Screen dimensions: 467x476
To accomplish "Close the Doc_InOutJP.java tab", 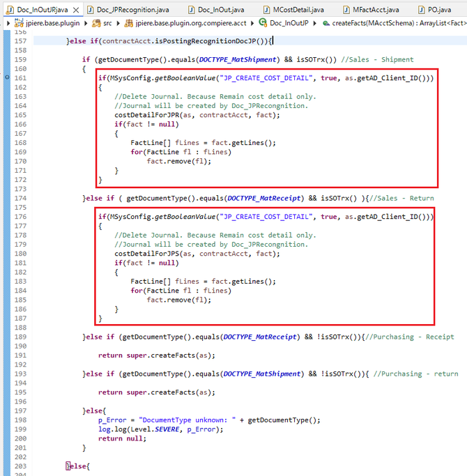I will coord(76,10).
